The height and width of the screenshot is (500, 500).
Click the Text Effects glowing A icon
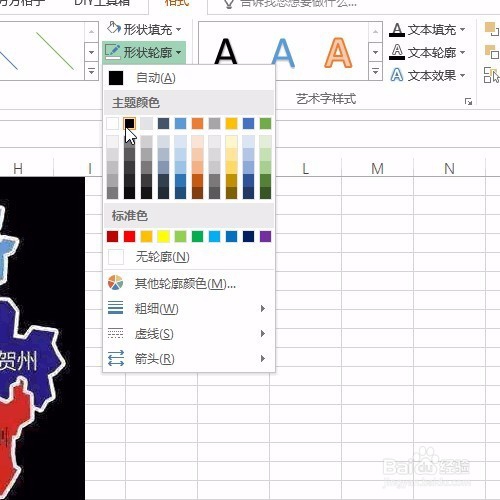tap(397, 75)
